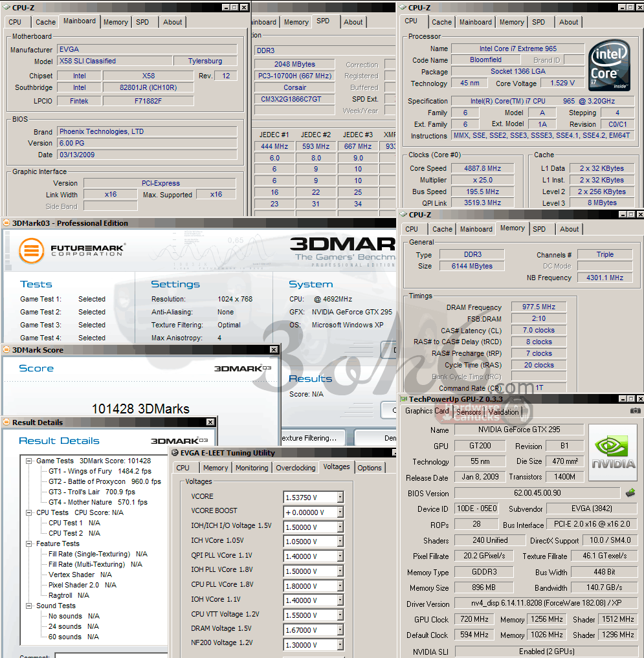Collapse the Feature Tests tree node
Image resolution: width=644 pixels, height=658 pixels.
coord(29,543)
